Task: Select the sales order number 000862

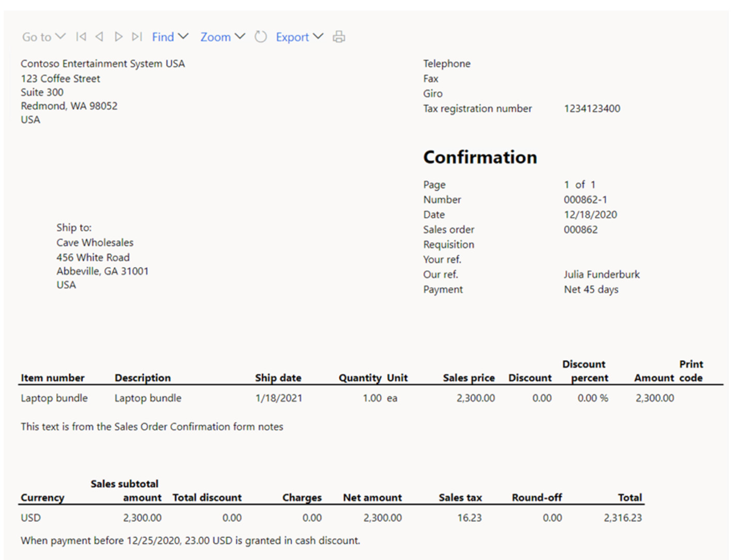Action: pos(581,230)
